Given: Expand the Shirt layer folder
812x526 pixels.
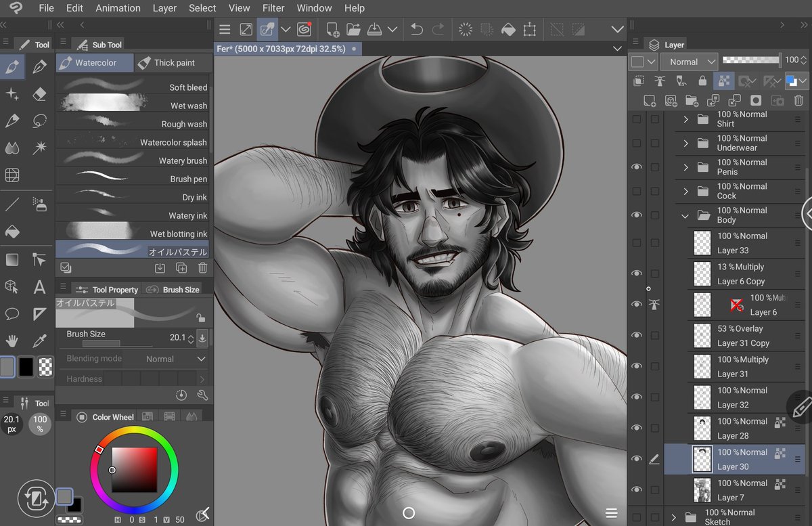Looking at the screenshot, I should [x=685, y=119].
